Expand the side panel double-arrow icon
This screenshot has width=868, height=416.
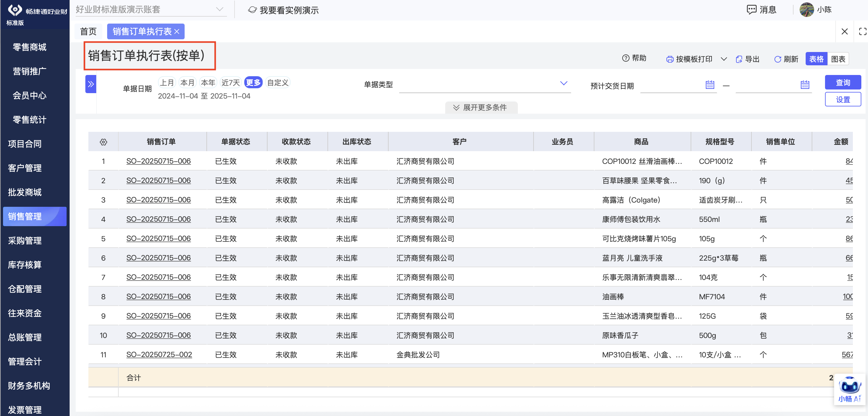90,84
